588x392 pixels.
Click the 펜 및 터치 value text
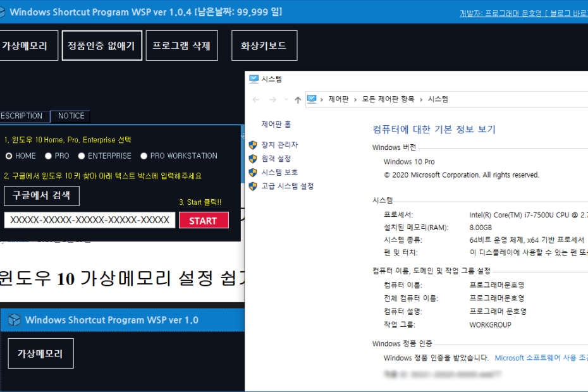529,253
